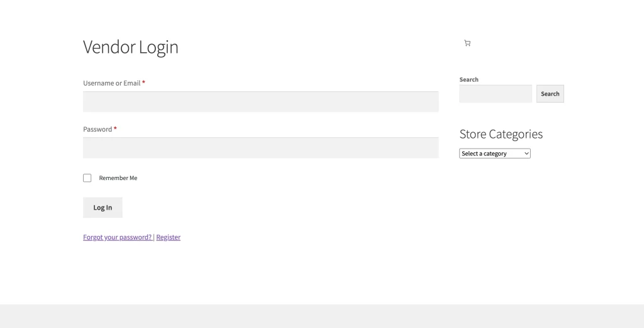Click the Username or Email label
The width and height of the screenshot is (644, 328).
[111, 83]
